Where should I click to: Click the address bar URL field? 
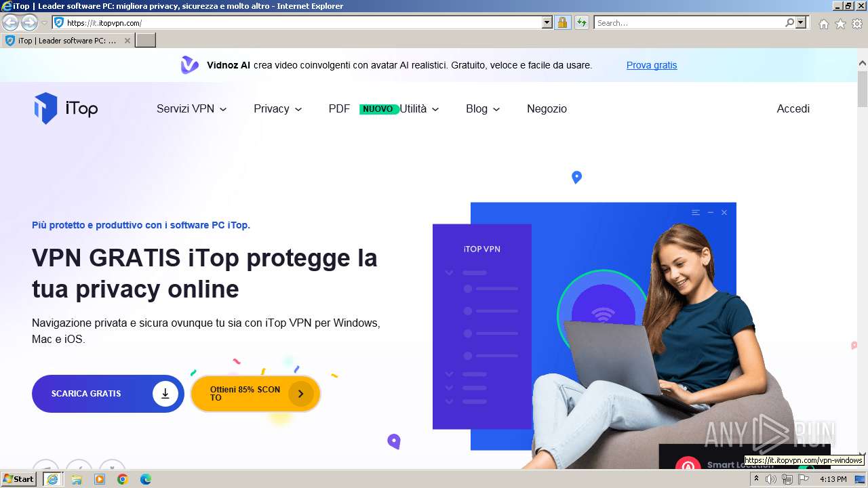296,22
